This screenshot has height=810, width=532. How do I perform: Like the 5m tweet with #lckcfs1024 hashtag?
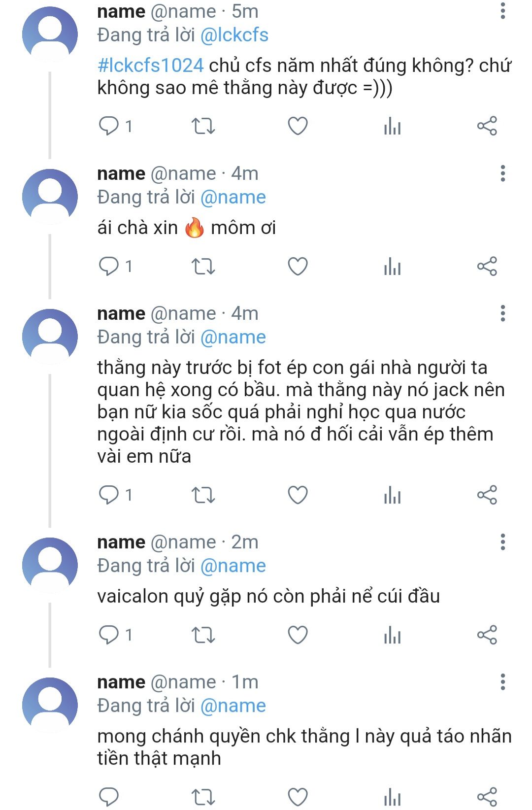298,126
